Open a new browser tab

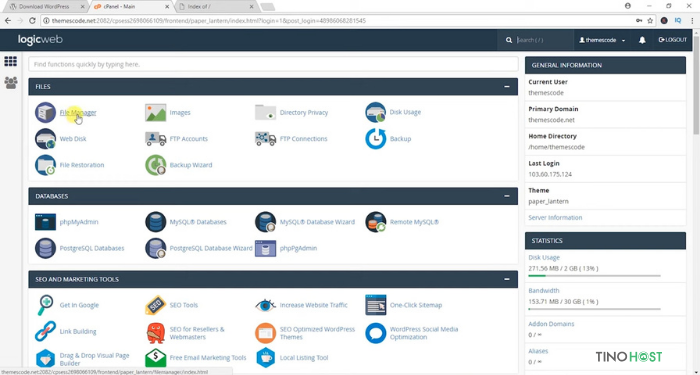[267, 7]
